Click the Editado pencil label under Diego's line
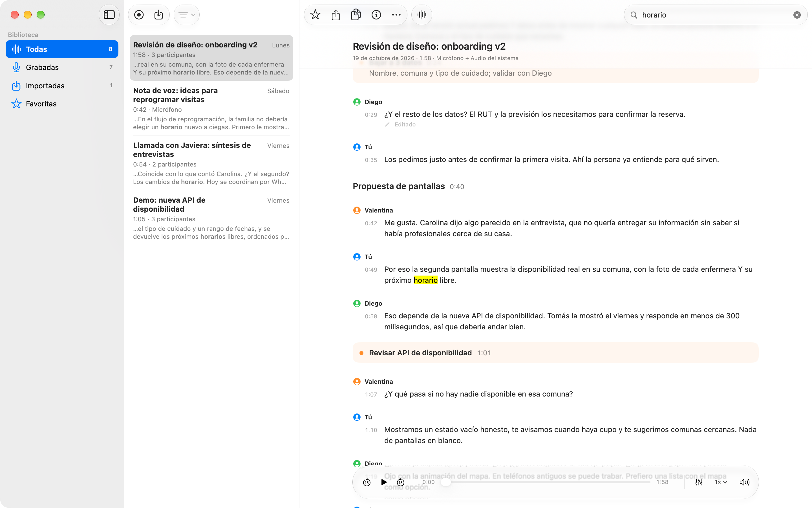This screenshot has width=812, height=508. coord(400,125)
